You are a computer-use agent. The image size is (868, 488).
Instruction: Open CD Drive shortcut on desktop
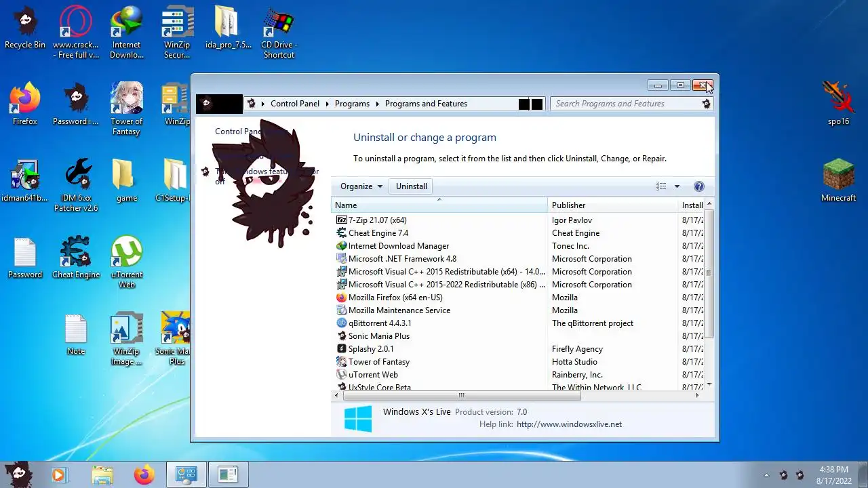coord(279,33)
